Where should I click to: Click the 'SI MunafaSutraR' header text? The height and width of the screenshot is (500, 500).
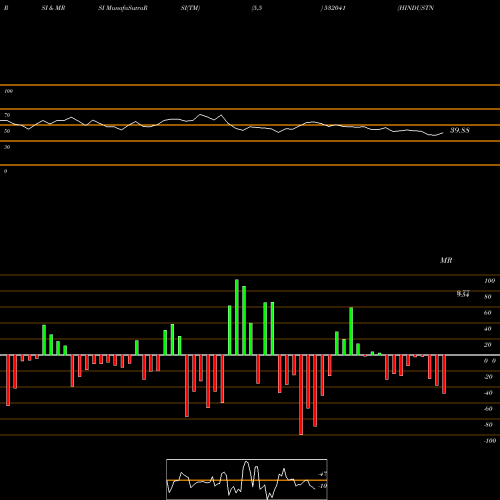pyautogui.click(x=123, y=8)
